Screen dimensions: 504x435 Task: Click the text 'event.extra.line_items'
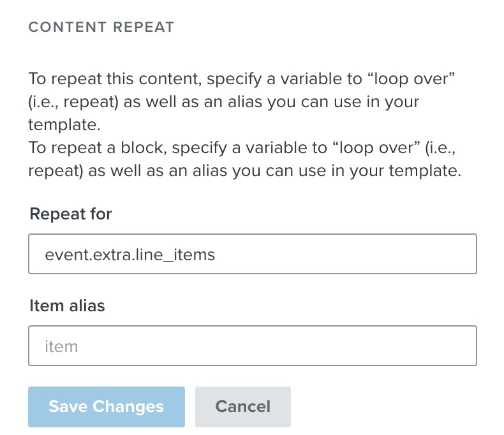[130, 255]
